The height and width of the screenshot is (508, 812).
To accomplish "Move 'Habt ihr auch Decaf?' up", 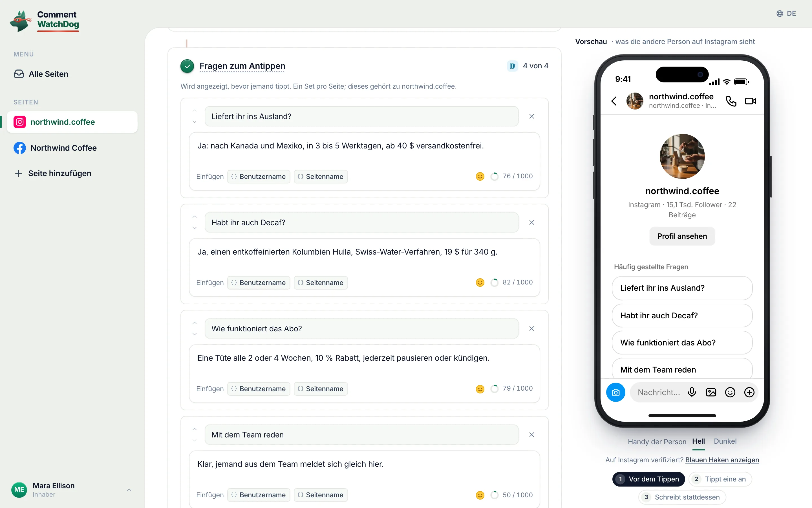I will (x=195, y=217).
